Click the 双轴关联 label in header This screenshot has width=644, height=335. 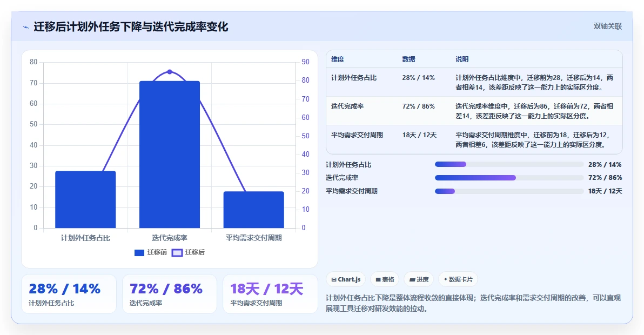[x=607, y=26]
